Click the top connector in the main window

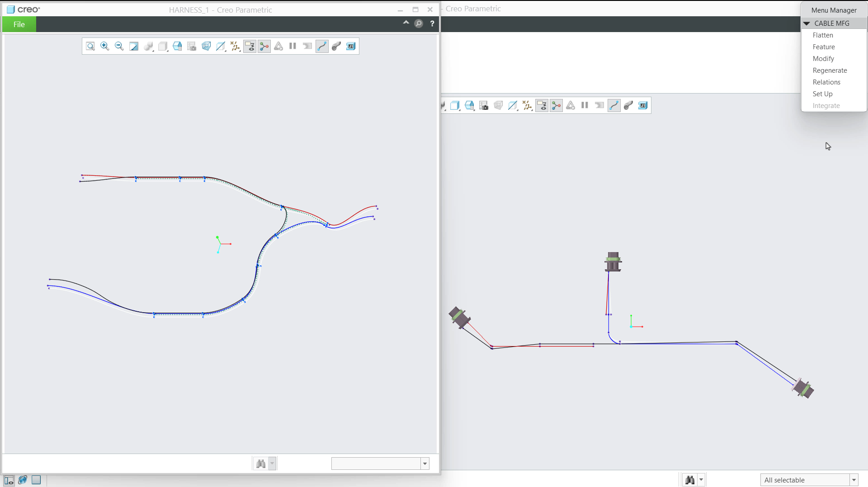tap(613, 262)
